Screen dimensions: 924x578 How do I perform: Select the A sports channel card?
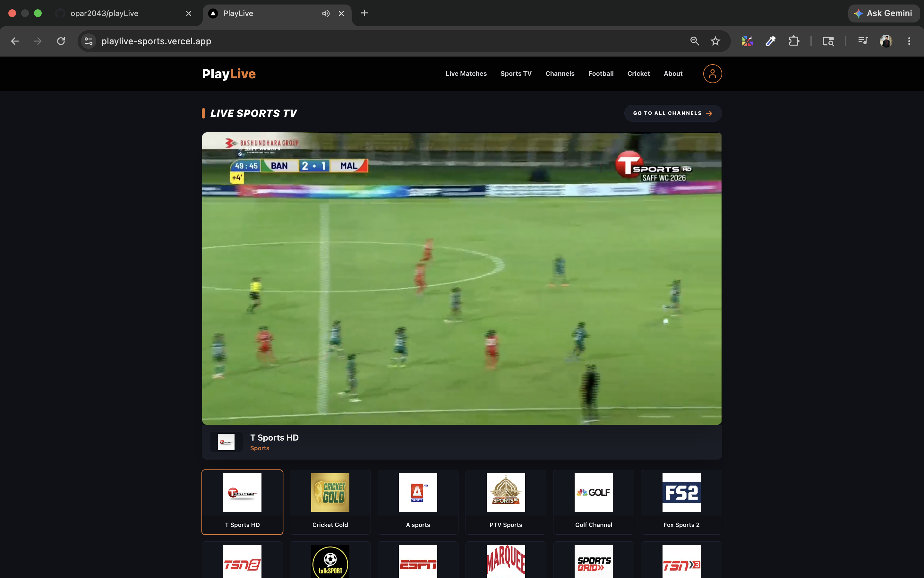pos(418,502)
